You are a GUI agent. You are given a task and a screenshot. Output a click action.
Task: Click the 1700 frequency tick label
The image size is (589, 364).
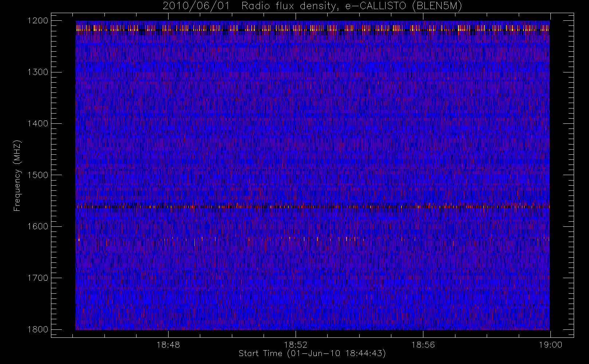(x=38, y=278)
